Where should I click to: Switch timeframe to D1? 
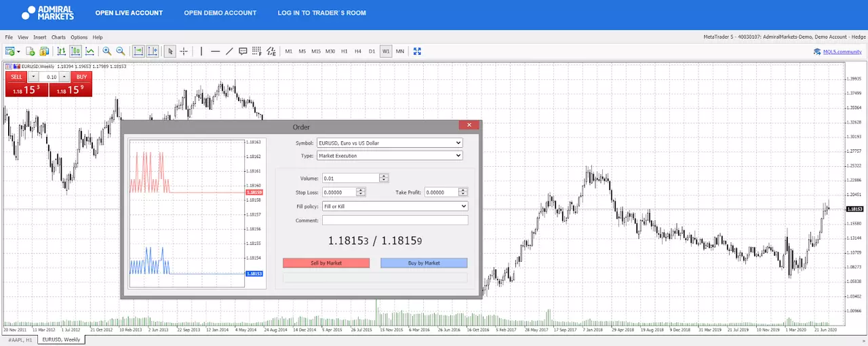[372, 51]
